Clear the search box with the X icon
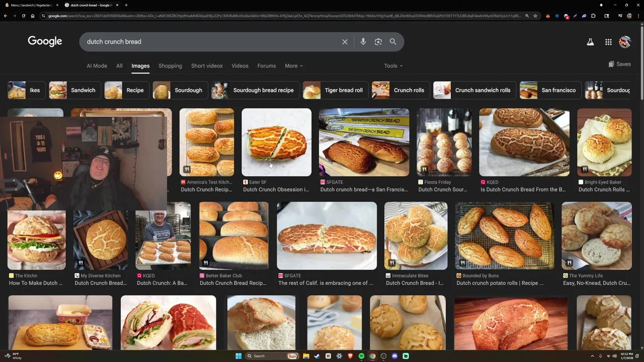Image resolution: width=644 pixels, height=362 pixels. pos(345,42)
